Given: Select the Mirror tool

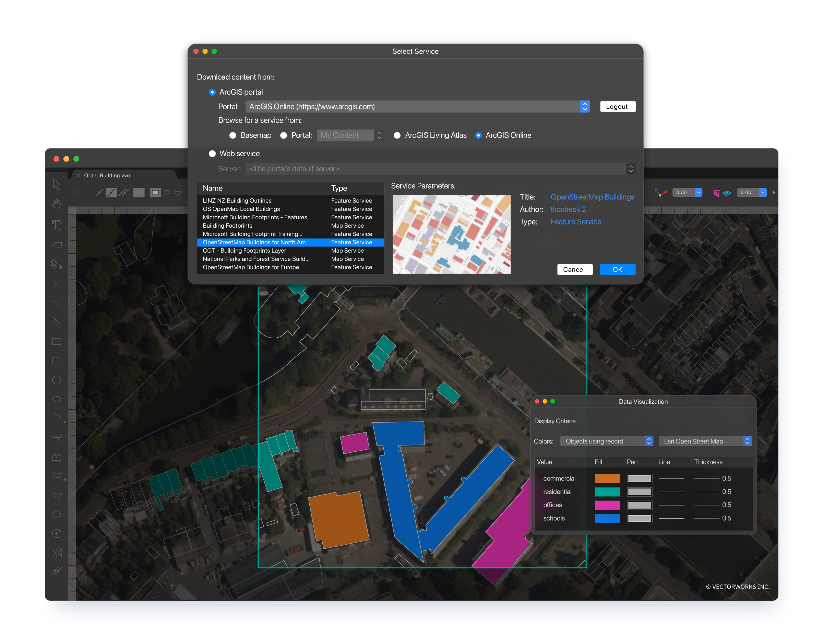Looking at the screenshot, I should click(x=57, y=553).
